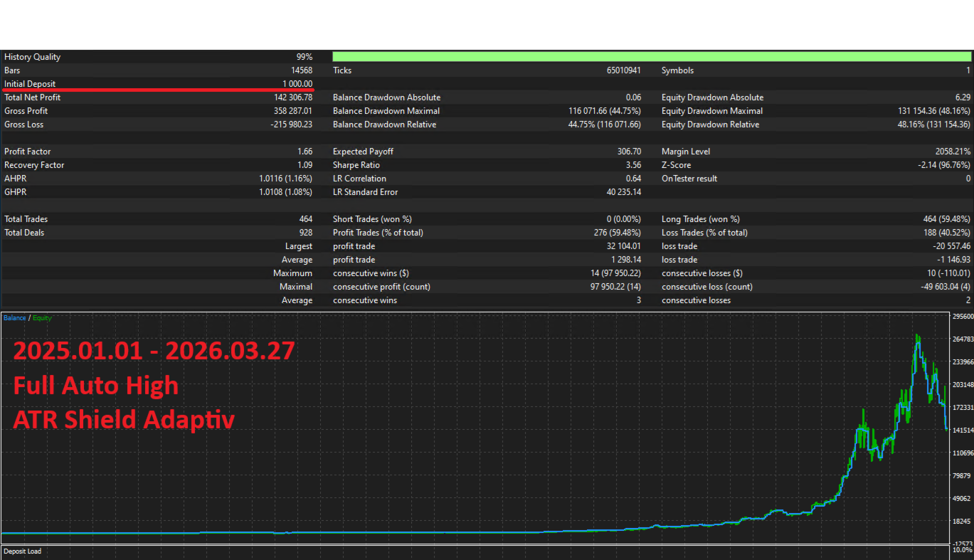Viewport: 974px width, 560px height.
Task: Select the History Quality 99% value
Action: coord(305,57)
